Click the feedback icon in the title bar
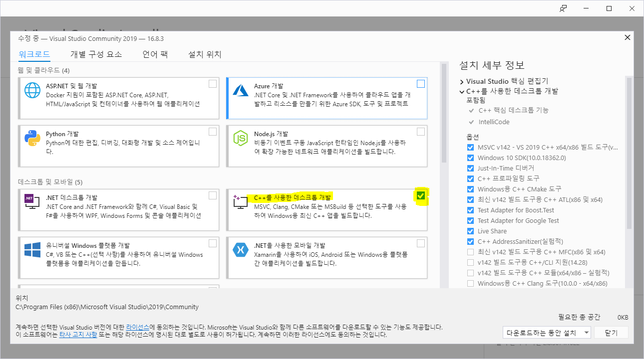The height and width of the screenshot is (359, 644). [563, 8]
